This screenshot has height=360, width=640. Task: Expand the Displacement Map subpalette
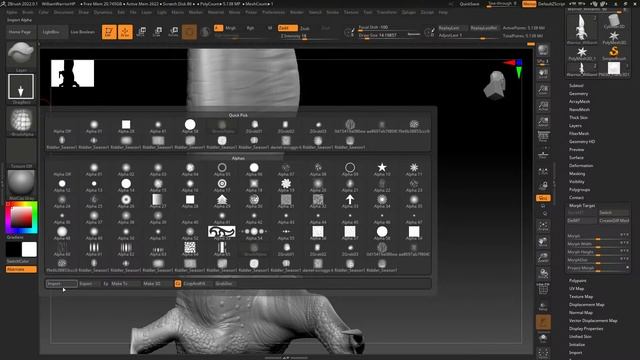click(x=587, y=304)
